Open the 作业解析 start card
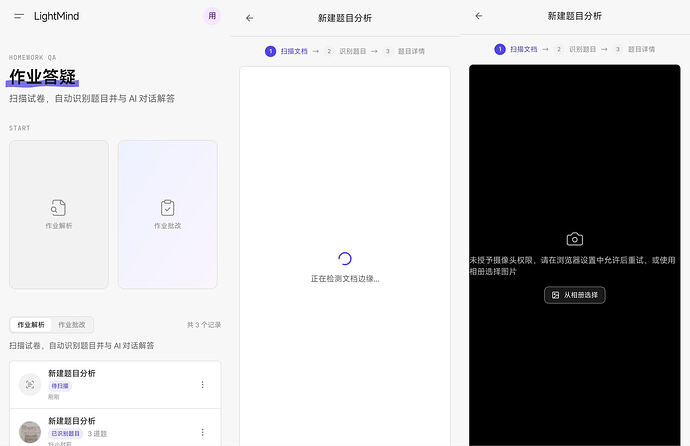Image resolution: width=690 pixels, height=446 pixels. (x=59, y=215)
